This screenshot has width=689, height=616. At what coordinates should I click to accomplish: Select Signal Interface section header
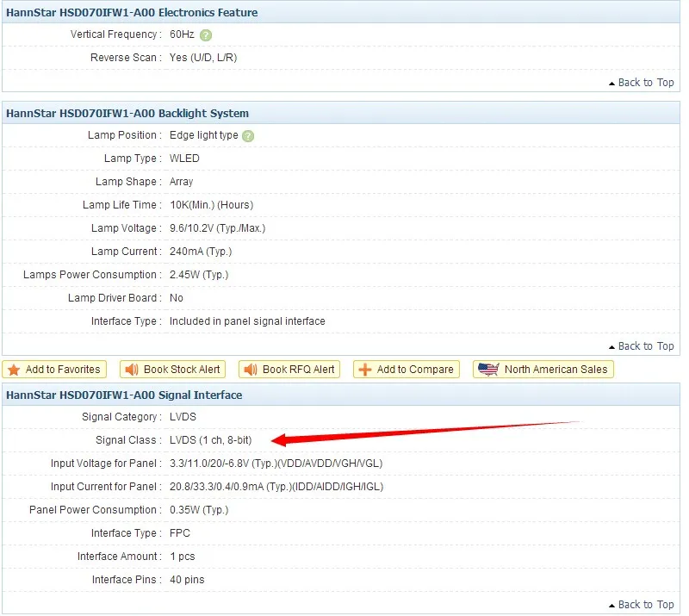[341, 395]
